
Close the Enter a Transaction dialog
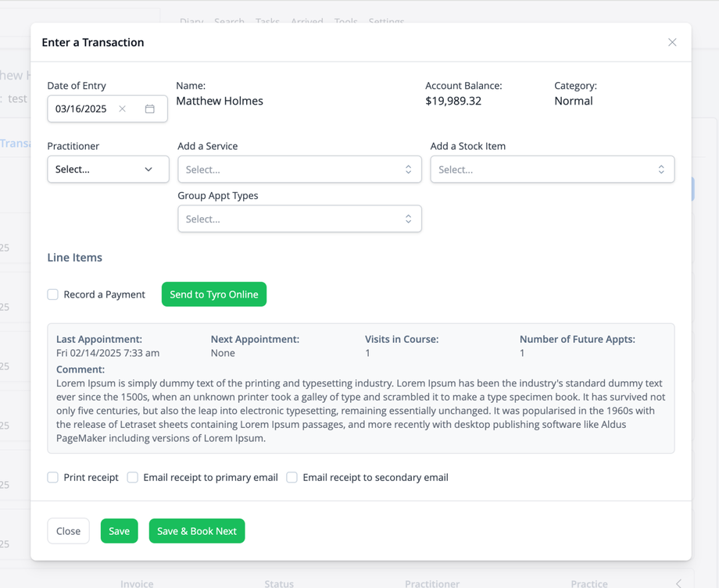tap(672, 42)
